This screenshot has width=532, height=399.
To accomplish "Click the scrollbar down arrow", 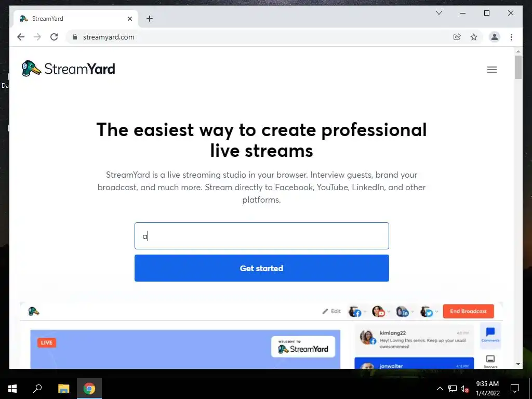I will click(518, 364).
